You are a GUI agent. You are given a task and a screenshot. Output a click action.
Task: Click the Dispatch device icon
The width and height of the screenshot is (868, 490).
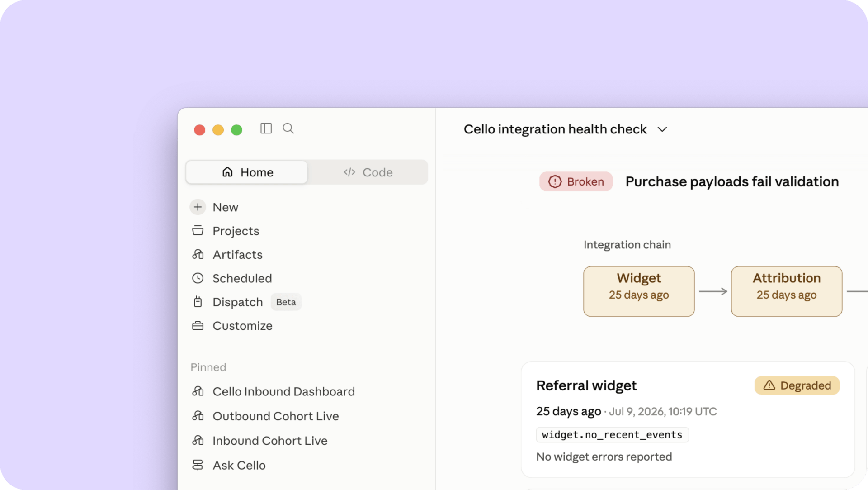[x=198, y=302]
